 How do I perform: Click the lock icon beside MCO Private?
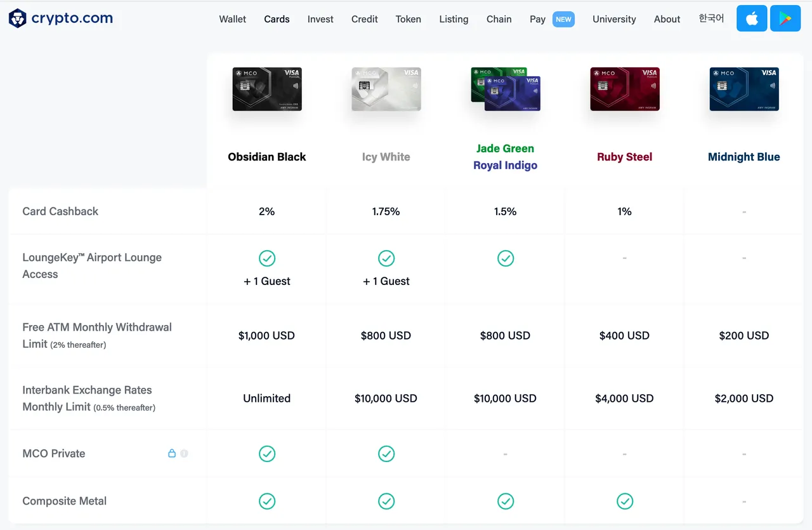click(172, 453)
